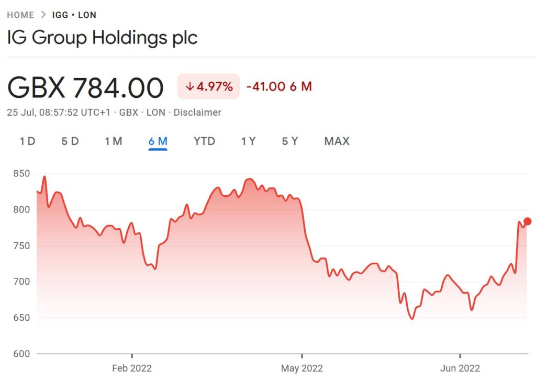Click the May 2022 axis marker
The height and width of the screenshot is (392, 536).
(301, 368)
